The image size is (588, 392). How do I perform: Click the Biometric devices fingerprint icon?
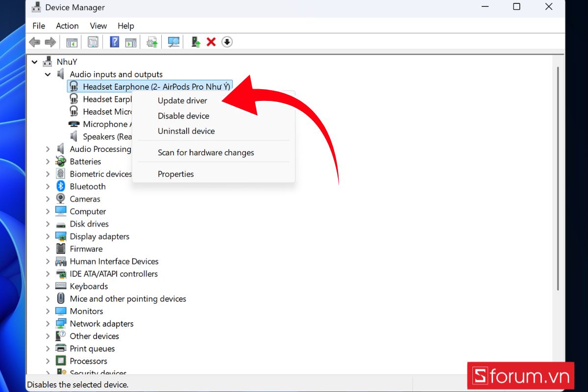point(61,174)
